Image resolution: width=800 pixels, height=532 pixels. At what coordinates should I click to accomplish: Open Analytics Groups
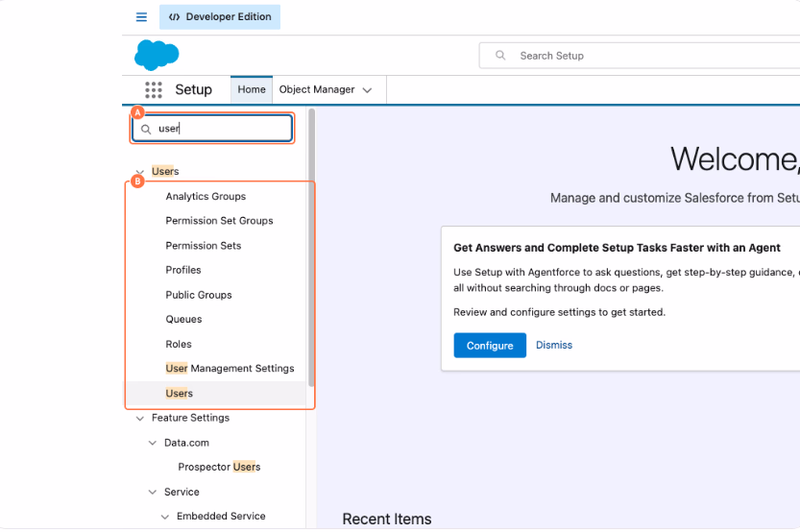(x=206, y=196)
